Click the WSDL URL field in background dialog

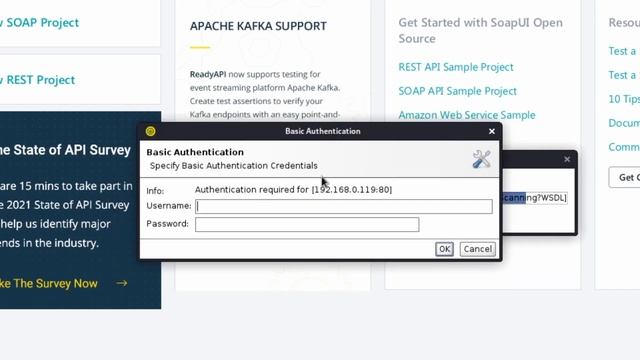(x=535, y=198)
